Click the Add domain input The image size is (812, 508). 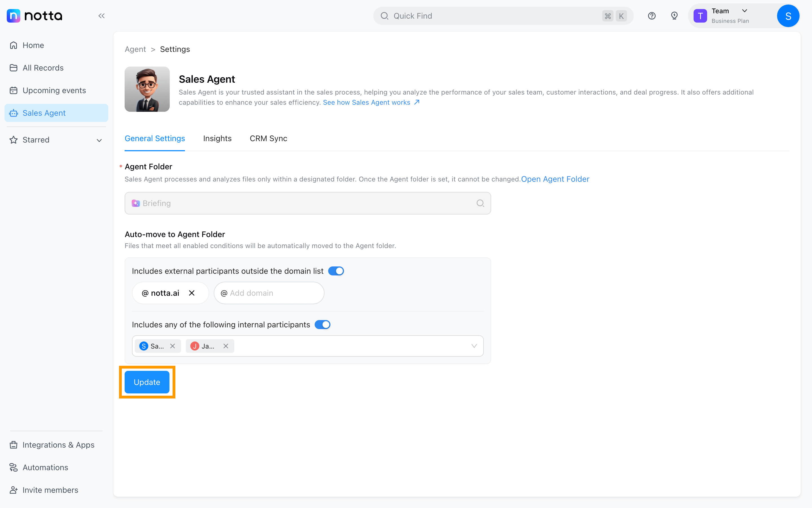pos(269,293)
